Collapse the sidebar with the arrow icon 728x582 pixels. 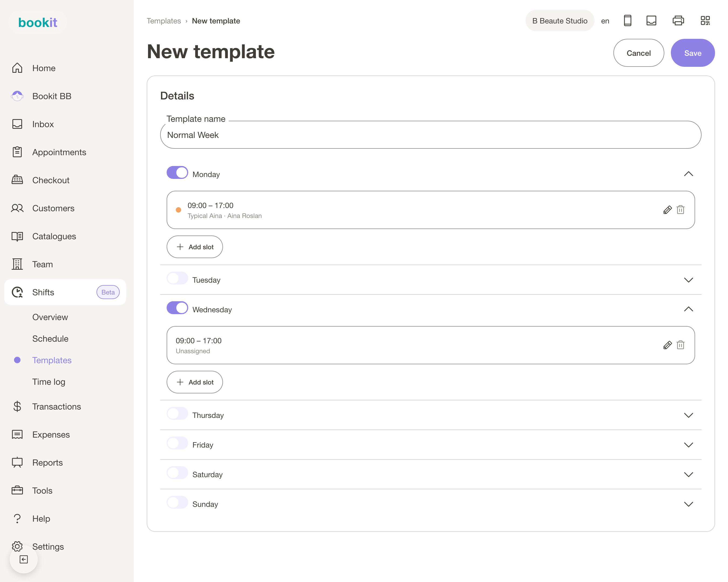click(x=24, y=559)
